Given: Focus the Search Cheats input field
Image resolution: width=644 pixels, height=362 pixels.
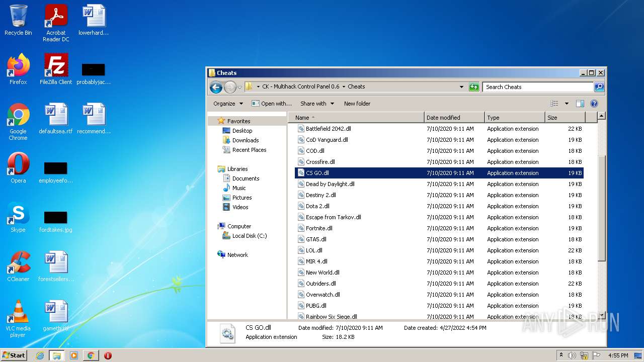Looking at the screenshot, I should coord(538,87).
